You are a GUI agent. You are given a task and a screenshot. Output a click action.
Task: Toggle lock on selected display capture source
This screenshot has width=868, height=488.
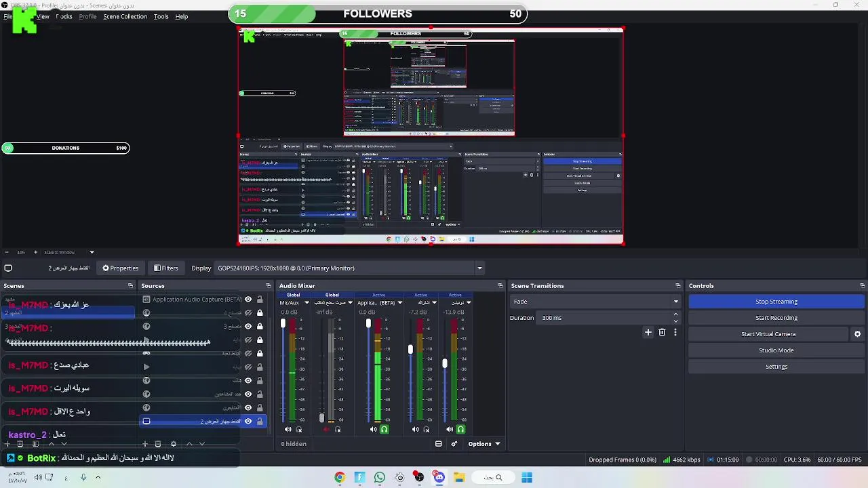(x=260, y=422)
